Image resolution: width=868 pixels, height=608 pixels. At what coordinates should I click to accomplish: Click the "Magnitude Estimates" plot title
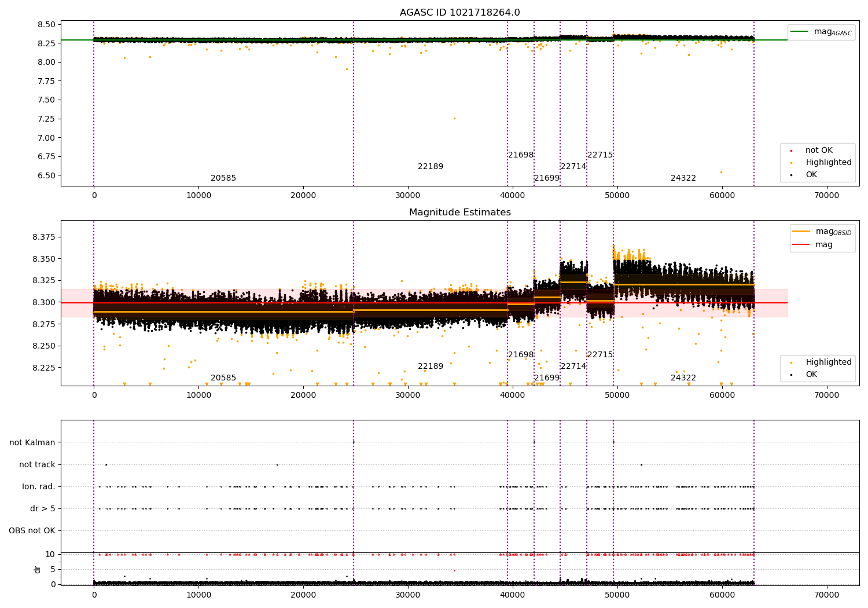click(x=459, y=213)
